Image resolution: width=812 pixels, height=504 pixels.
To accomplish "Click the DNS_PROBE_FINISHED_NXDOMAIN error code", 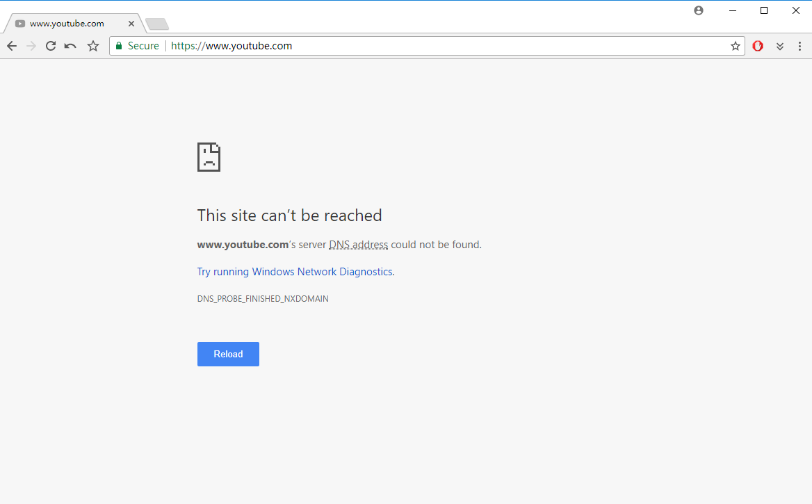I will tap(263, 299).
